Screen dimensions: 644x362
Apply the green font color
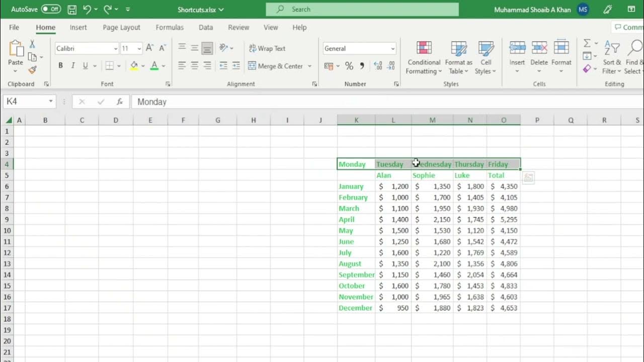(154, 66)
